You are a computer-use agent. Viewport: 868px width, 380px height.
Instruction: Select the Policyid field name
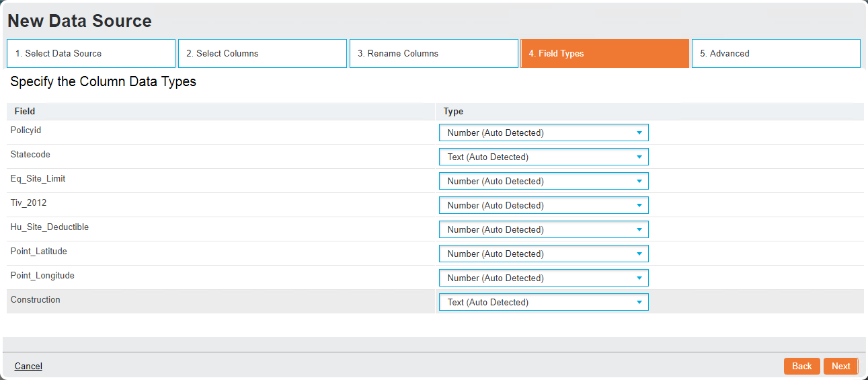(x=26, y=130)
